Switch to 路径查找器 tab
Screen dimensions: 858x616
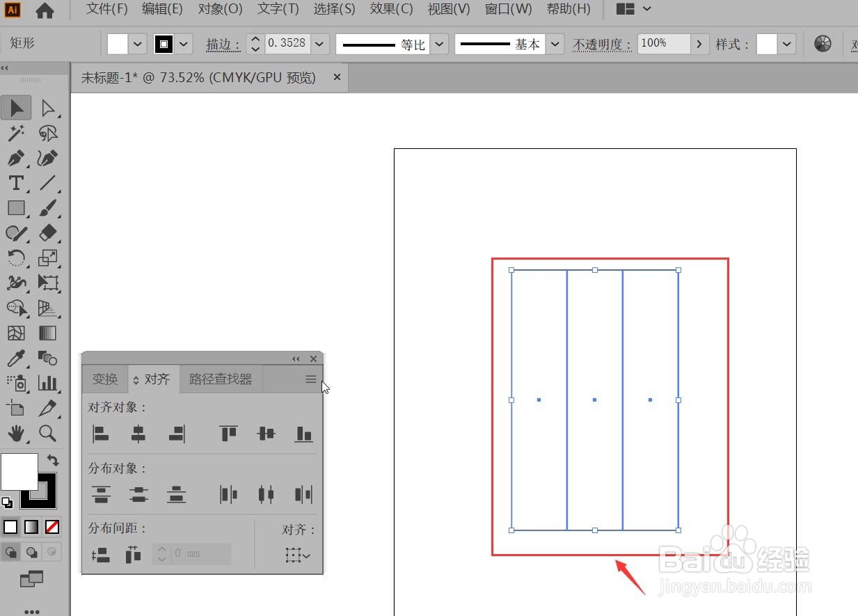tap(221, 379)
